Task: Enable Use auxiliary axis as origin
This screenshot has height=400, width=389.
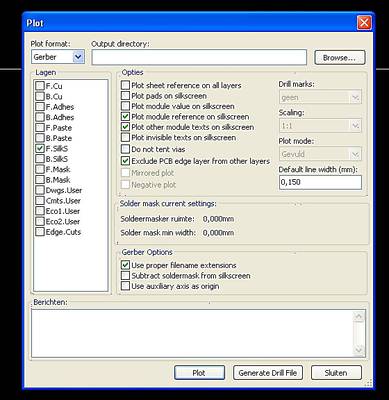Action: pyautogui.click(x=125, y=286)
